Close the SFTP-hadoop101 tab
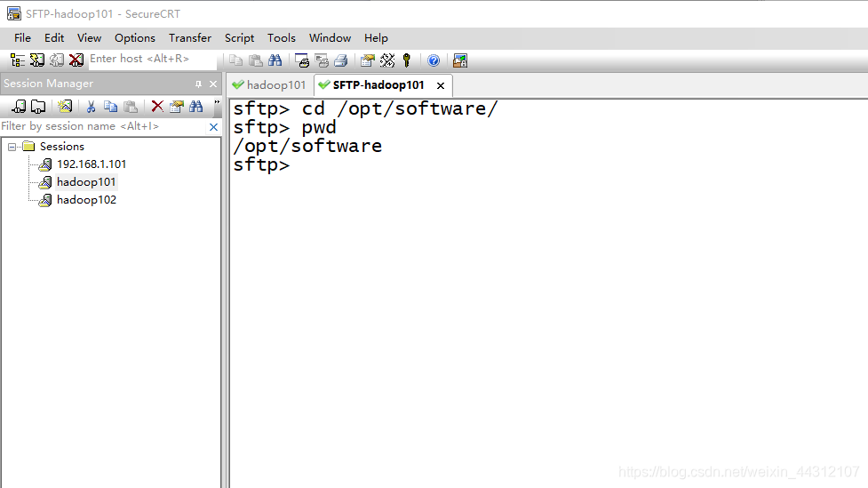868x488 pixels. tap(441, 85)
